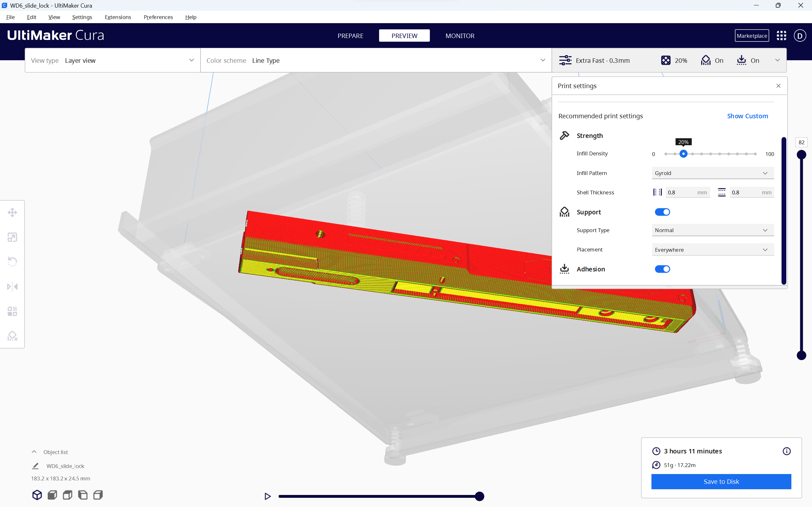Select the Rotate tool in the left toolbar
This screenshot has width=812, height=507.
point(12,262)
